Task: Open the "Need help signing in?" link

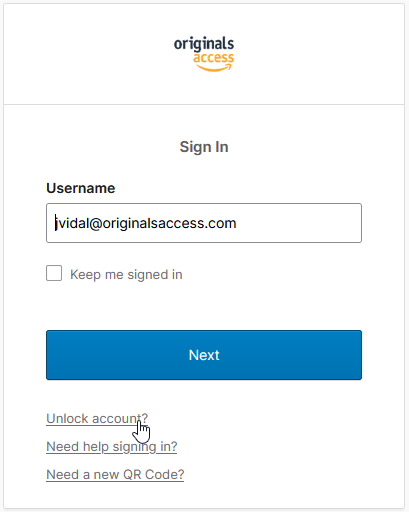Action: point(112,447)
